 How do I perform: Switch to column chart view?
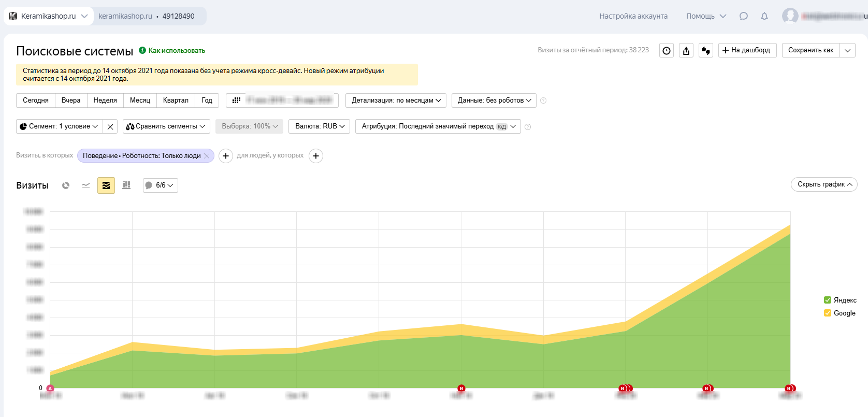[126, 185]
